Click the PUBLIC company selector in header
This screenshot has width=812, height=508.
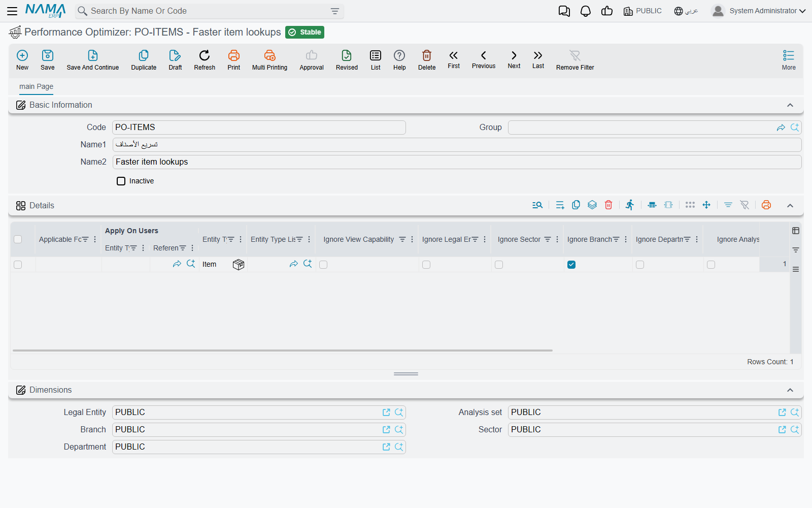(642, 11)
